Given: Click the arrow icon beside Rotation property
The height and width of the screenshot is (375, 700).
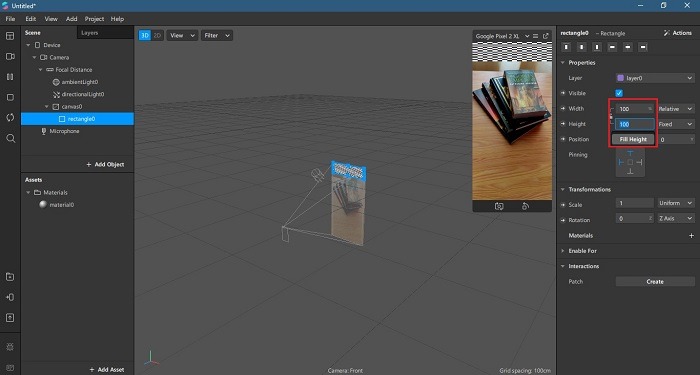Looking at the screenshot, I should 563,220.
